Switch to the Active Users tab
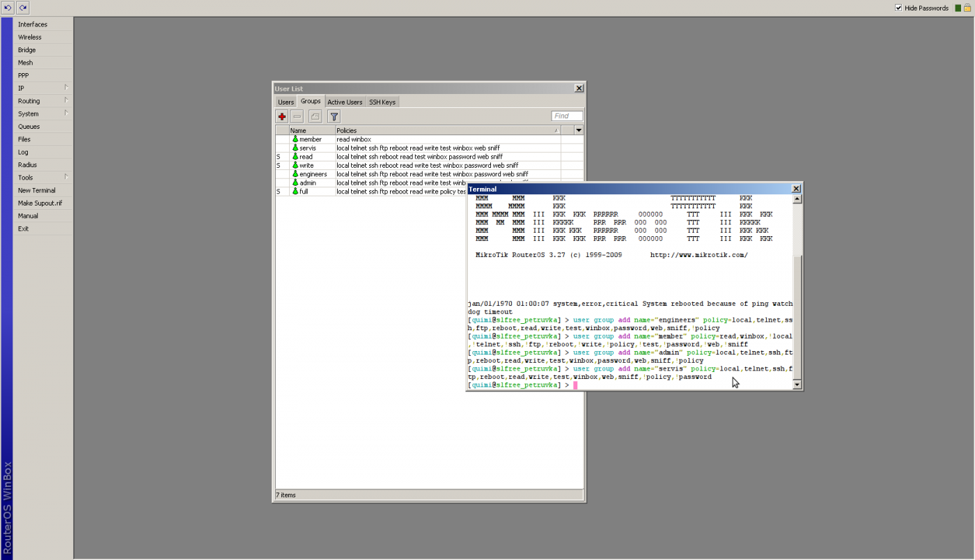Screen dimensions: 975x560 point(345,102)
